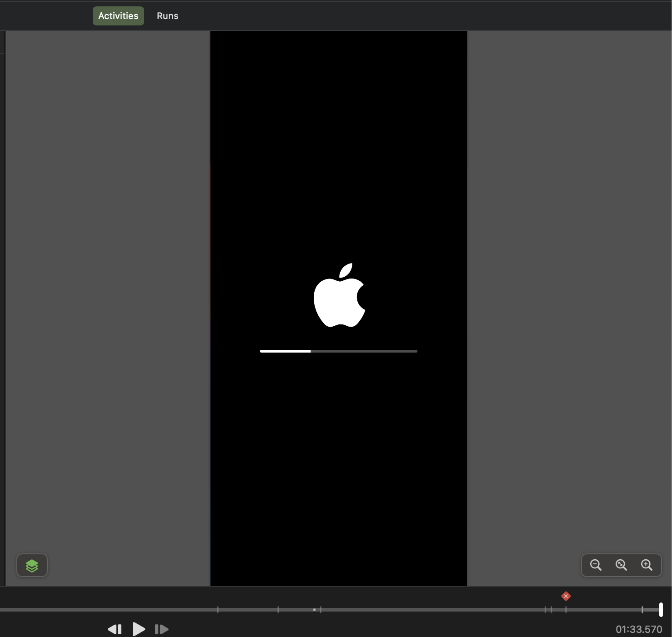This screenshot has width=672, height=637.
Task: Click the boot progress bar in preview
Action: (339, 351)
